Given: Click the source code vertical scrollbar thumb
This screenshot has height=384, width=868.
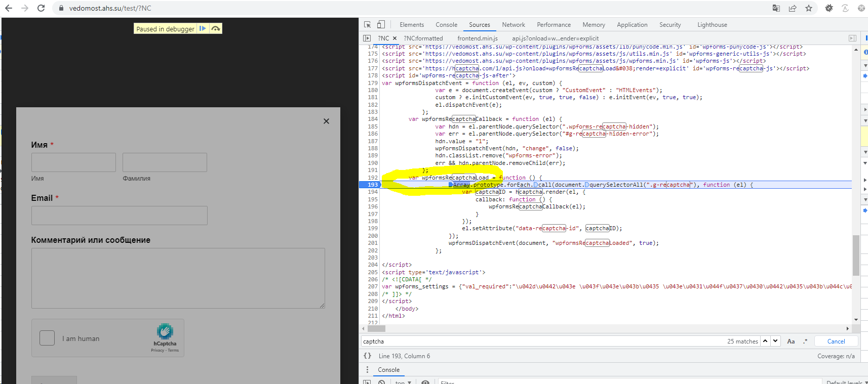Looking at the screenshot, I should tap(856, 255).
